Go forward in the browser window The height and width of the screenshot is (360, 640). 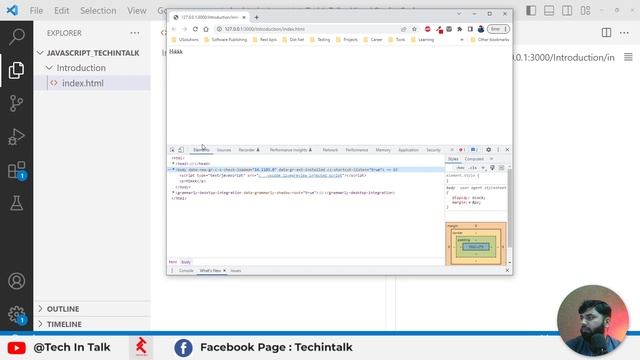[x=184, y=29]
